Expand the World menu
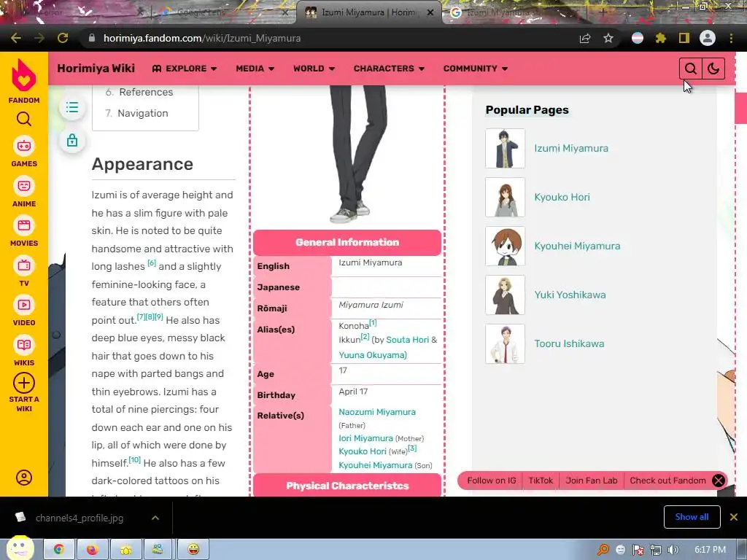This screenshot has width=747, height=560. click(314, 69)
